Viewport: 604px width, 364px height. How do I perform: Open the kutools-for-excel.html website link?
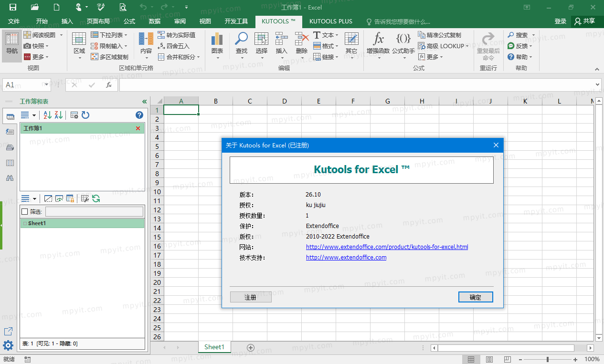pos(387,247)
